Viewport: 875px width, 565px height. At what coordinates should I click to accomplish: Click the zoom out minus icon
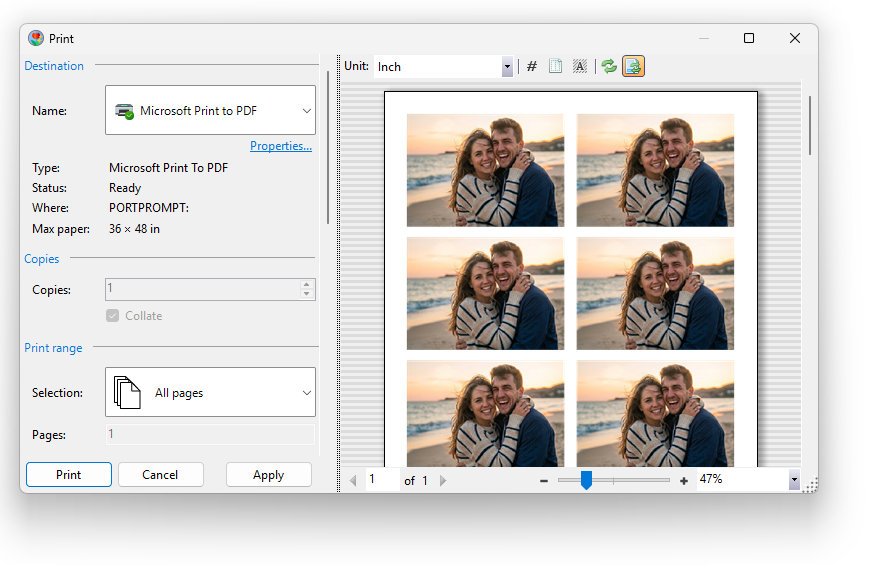coord(544,481)
